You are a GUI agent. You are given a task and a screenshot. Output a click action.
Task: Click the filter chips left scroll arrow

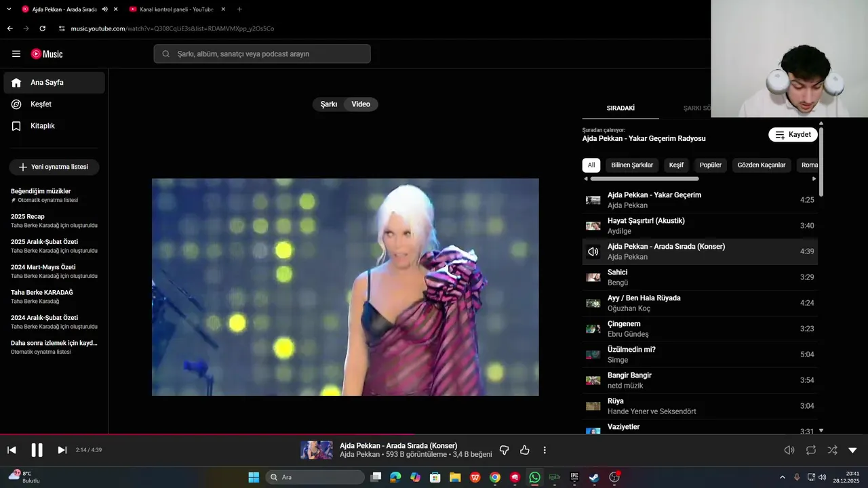coord(586,179)
